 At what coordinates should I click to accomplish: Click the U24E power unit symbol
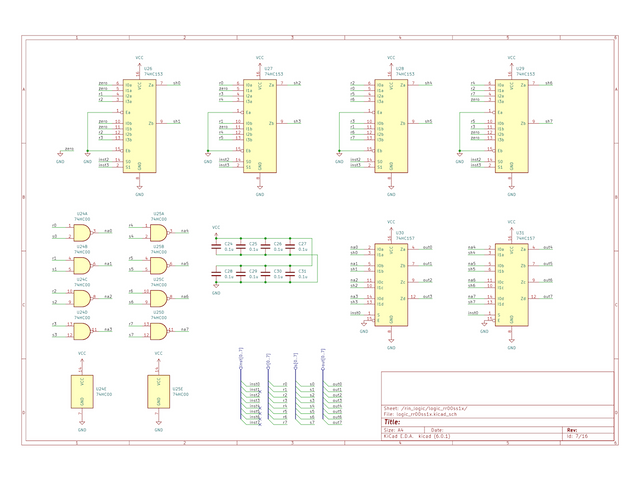(x=82, y=390)
